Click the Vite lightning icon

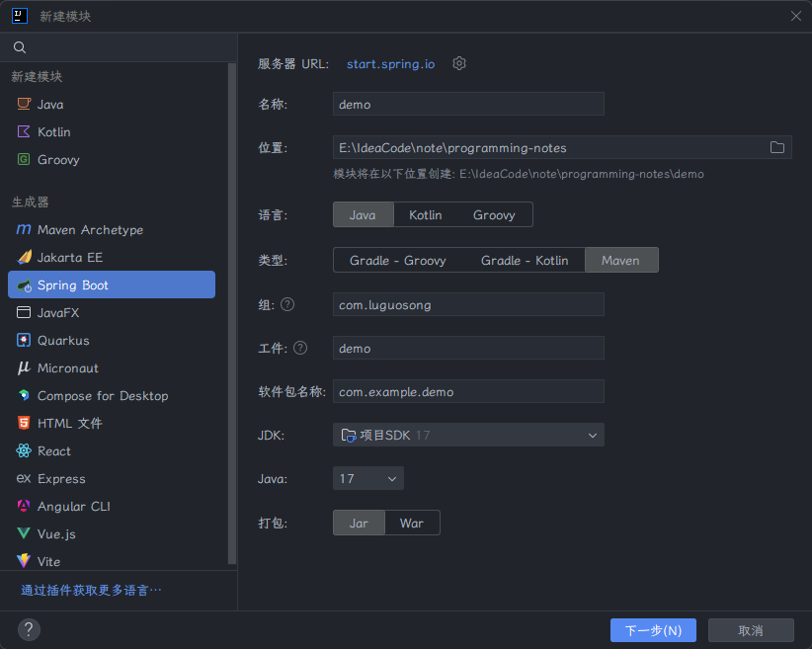24,560
